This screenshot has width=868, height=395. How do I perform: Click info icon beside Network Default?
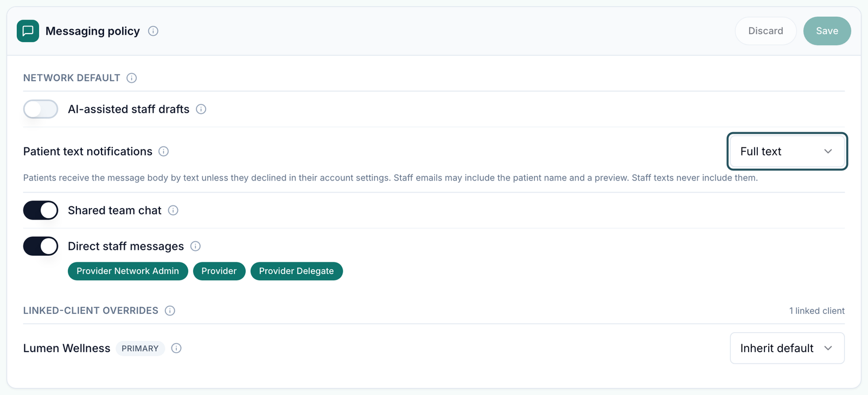(x=131, y=78)
